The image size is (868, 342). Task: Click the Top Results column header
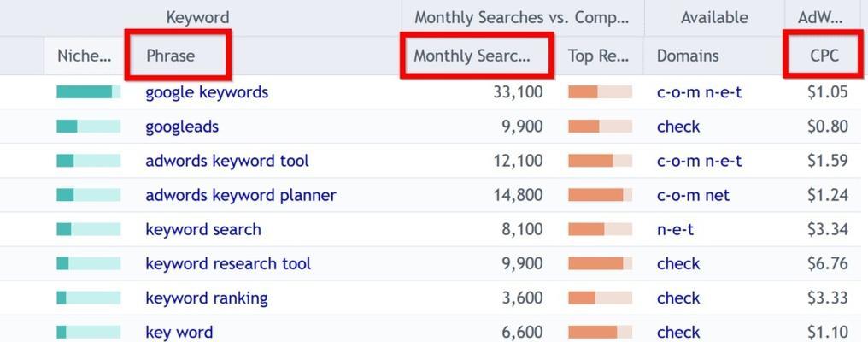point(598,56)
